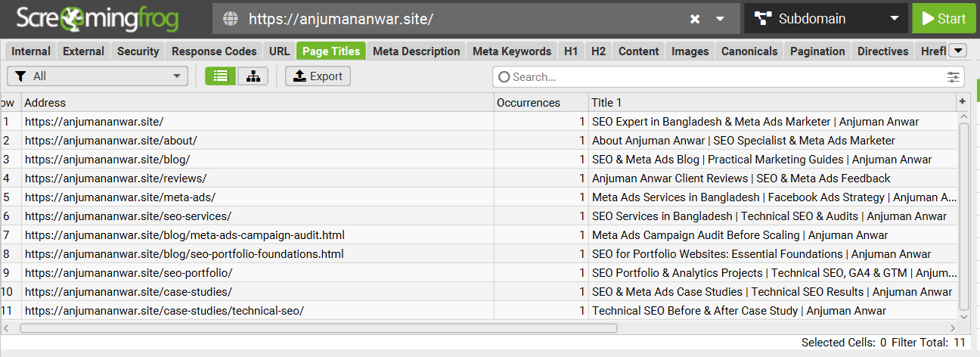Select the /seo-services/ address cell
Viewport: 980px width, 357px height.
(x=258, y=216)
